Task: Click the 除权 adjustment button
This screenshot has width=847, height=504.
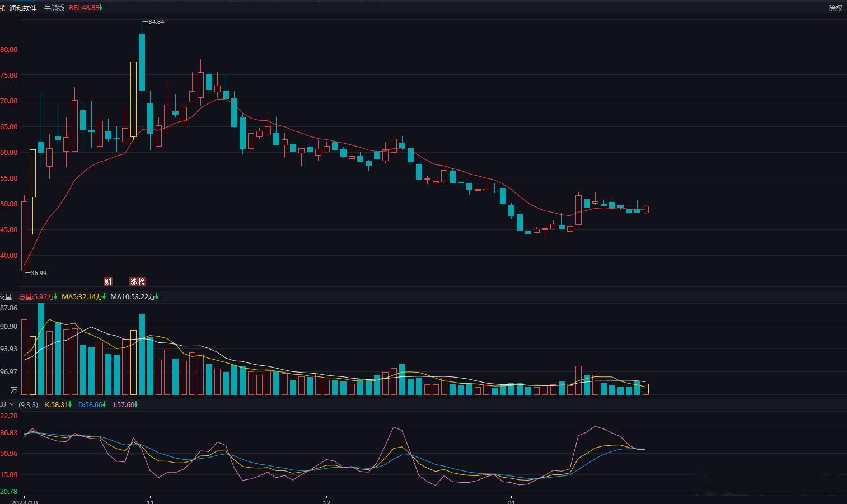Action: point(835,8)
